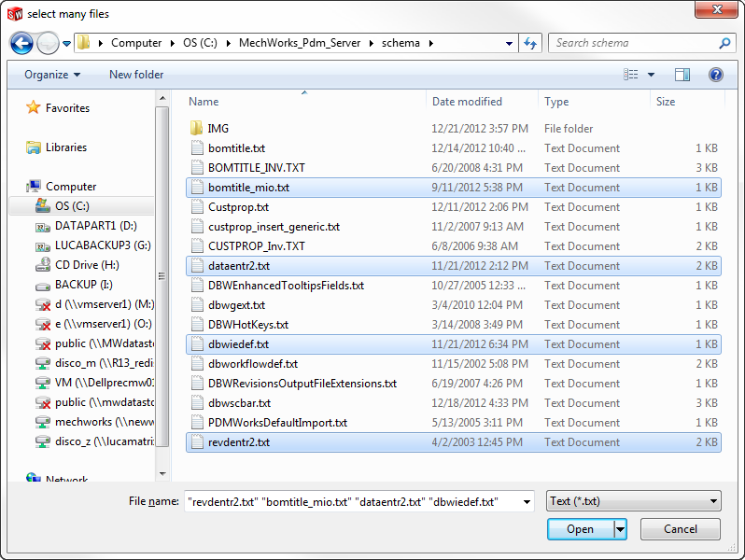Click the dbworkflowdef.txt file icon

[x=197, y=364]
